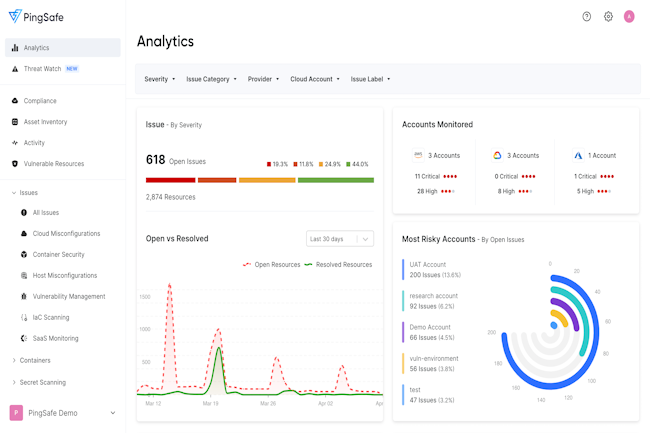The width and height of the screenshot is (650, 433).
Task: Go to Analytics in sidebar
Action: coord(63,48)
